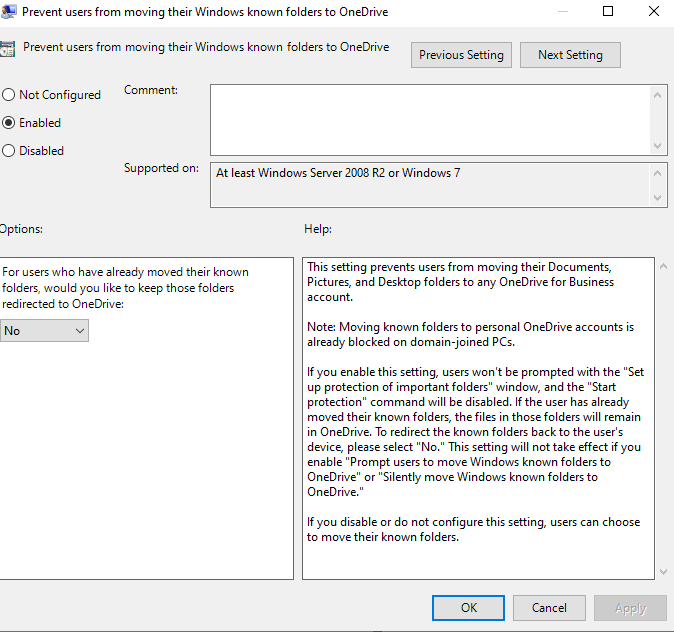Close the dialog with the X button

tap(654, 11)
